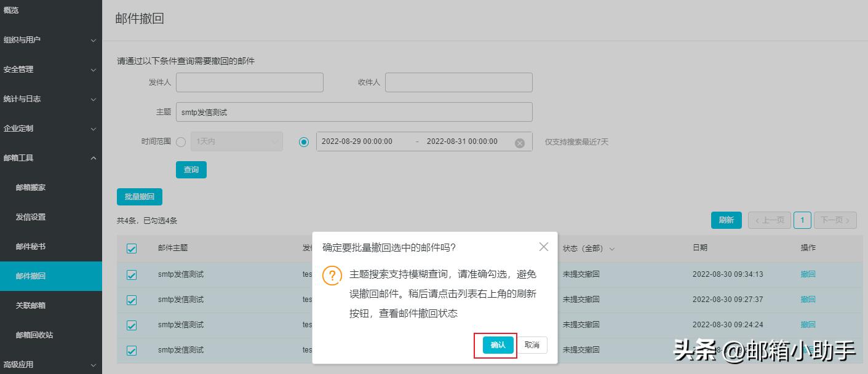Click the 刷新 refresh button
Screen dimensions: 868x374
(726, 220)
